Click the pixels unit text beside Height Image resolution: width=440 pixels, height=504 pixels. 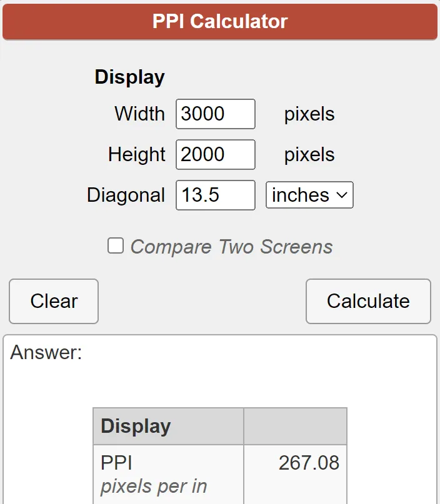[x=309, y=155]
